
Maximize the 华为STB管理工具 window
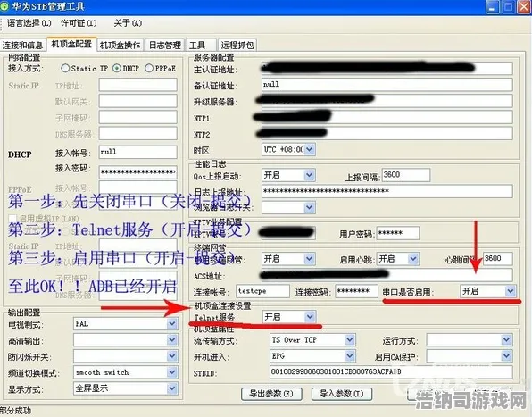click(x=508, y=7)
